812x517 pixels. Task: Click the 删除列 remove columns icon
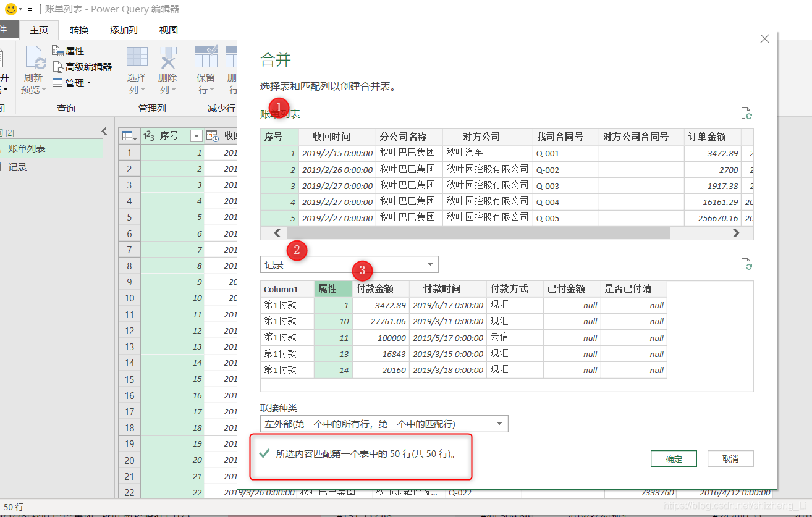pos(167,57)
